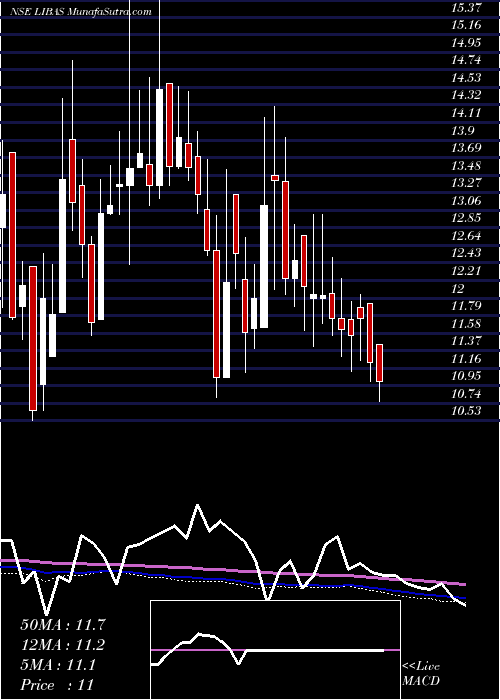Click the 12.85 price axis label
500x700 pixels.
click(x=467, y=218)
